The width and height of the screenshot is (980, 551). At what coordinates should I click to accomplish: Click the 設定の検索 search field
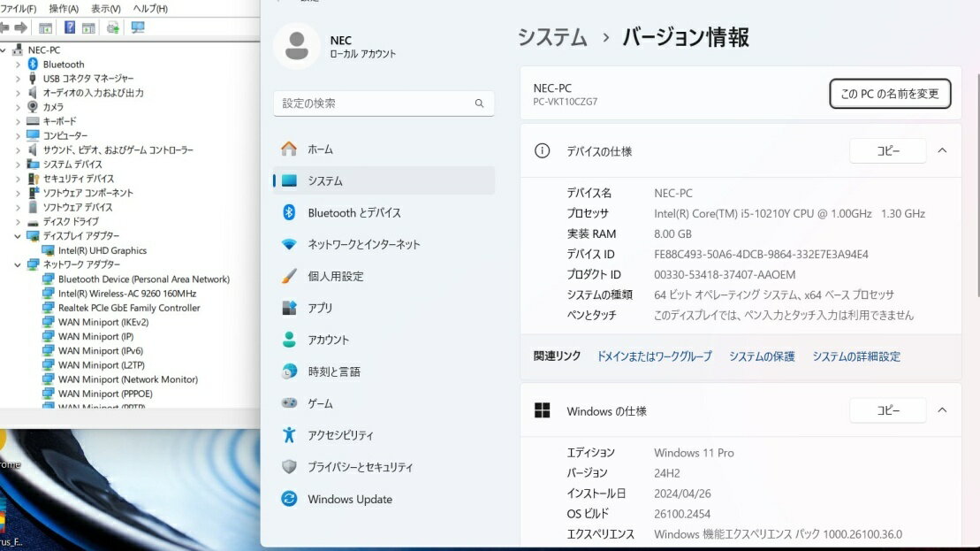click(x=384, y=103)
